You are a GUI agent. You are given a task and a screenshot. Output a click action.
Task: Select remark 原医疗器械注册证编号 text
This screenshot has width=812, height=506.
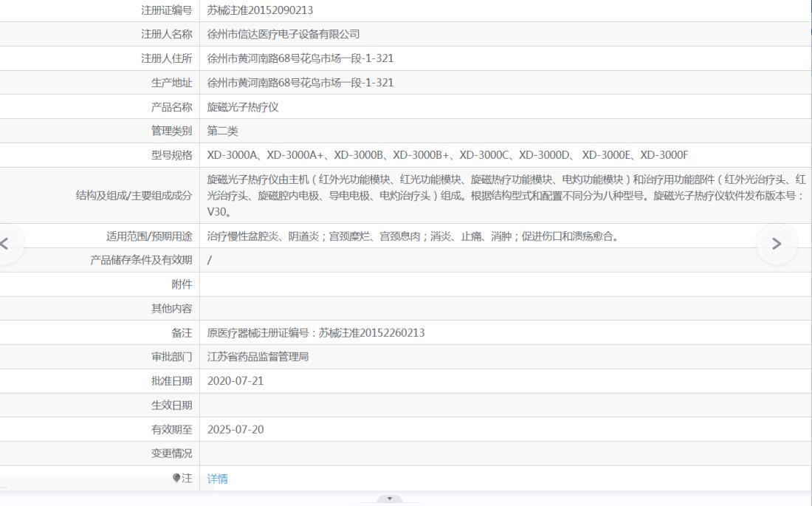pyautogui.click(x=316, y=333)
